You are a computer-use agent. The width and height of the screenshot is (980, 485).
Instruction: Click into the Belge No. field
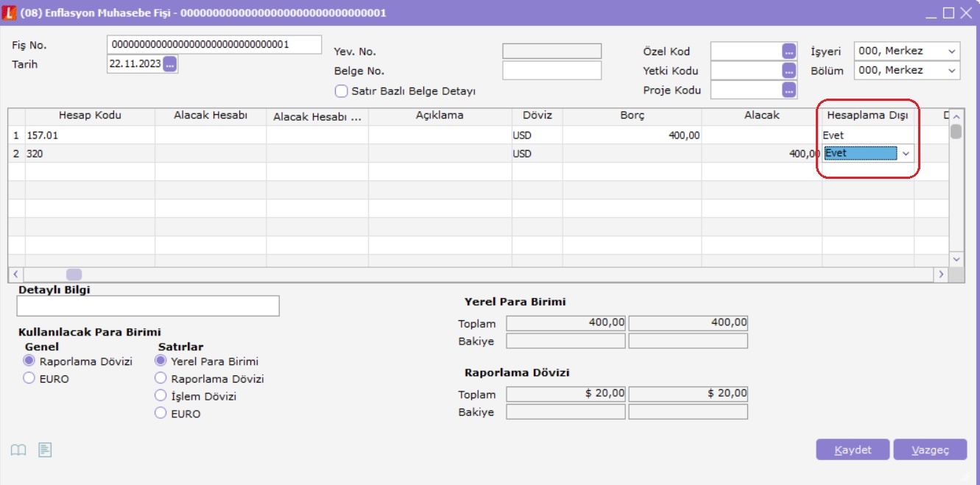[551, 71]
